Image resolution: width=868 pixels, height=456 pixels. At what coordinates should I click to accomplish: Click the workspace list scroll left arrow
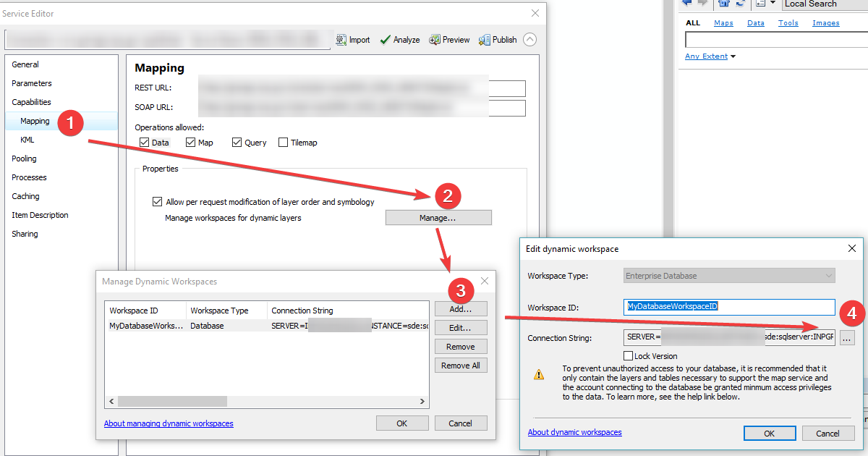pos(111,402)
